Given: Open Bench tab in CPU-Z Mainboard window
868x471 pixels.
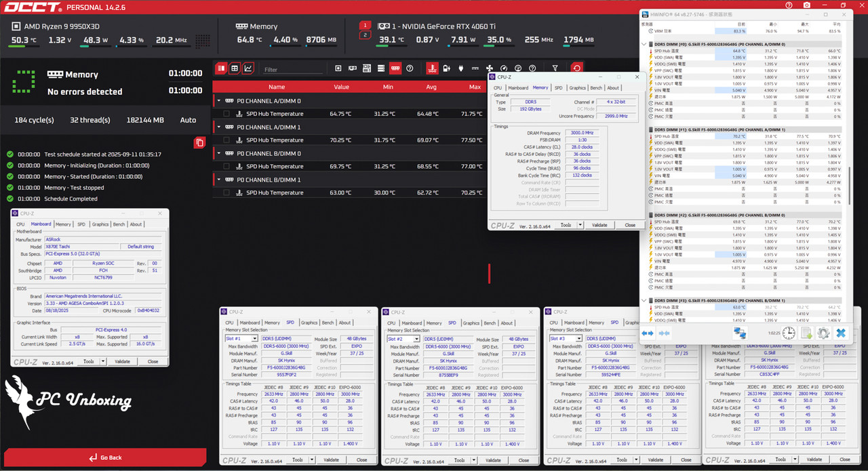Looking at the screenshot, I should pos(119,224).
